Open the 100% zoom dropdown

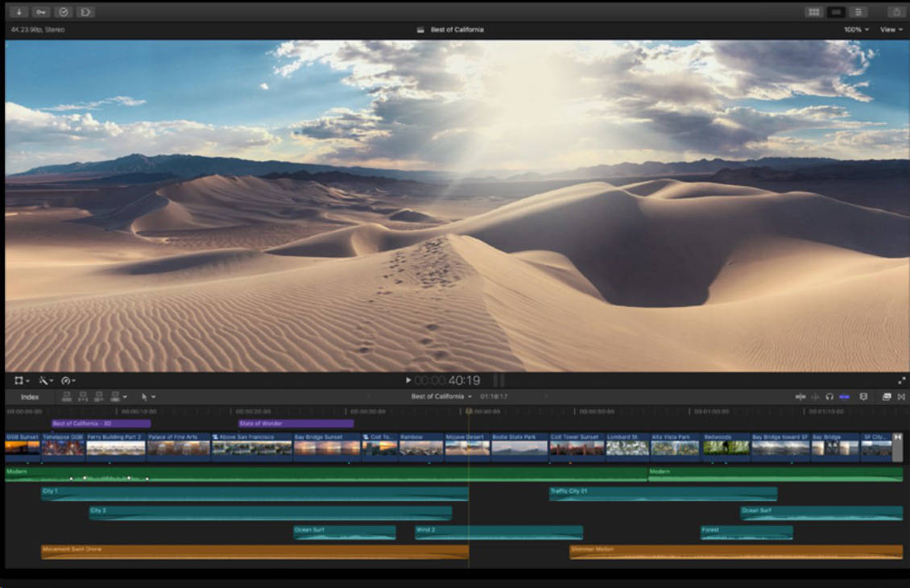point(856,30)
